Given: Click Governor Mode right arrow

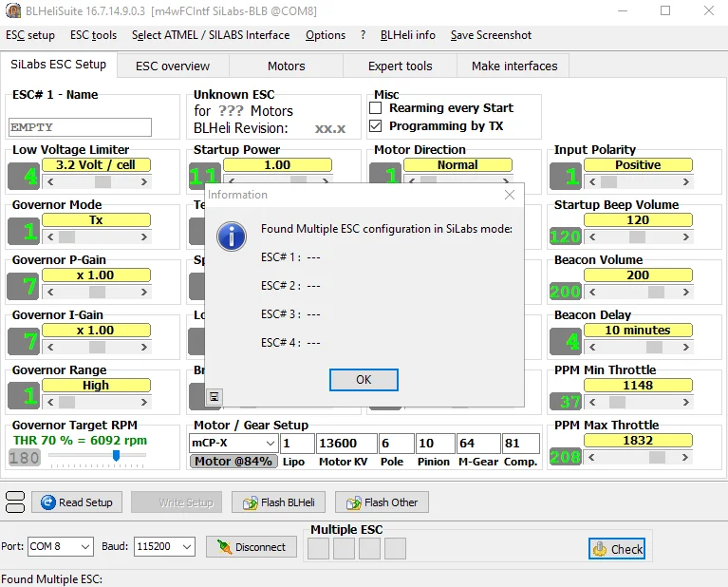Looking at the screenshot, I should (144, 237).
